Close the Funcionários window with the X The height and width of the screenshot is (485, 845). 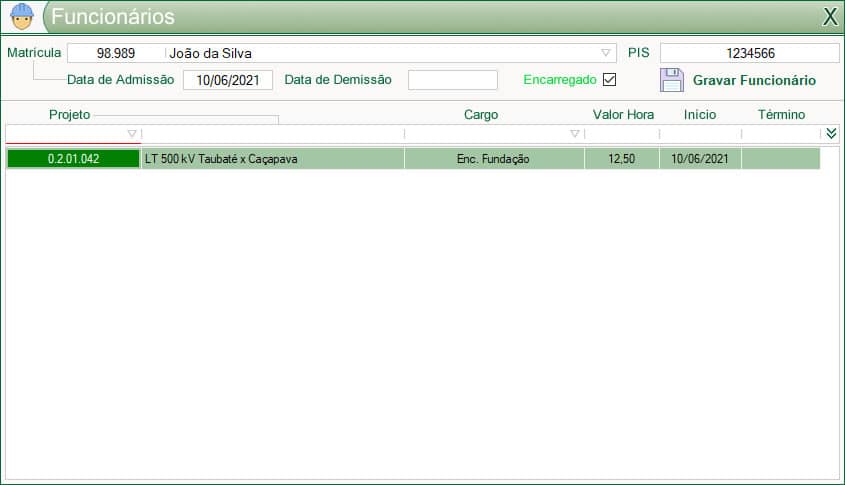click(x=830, y=17)
